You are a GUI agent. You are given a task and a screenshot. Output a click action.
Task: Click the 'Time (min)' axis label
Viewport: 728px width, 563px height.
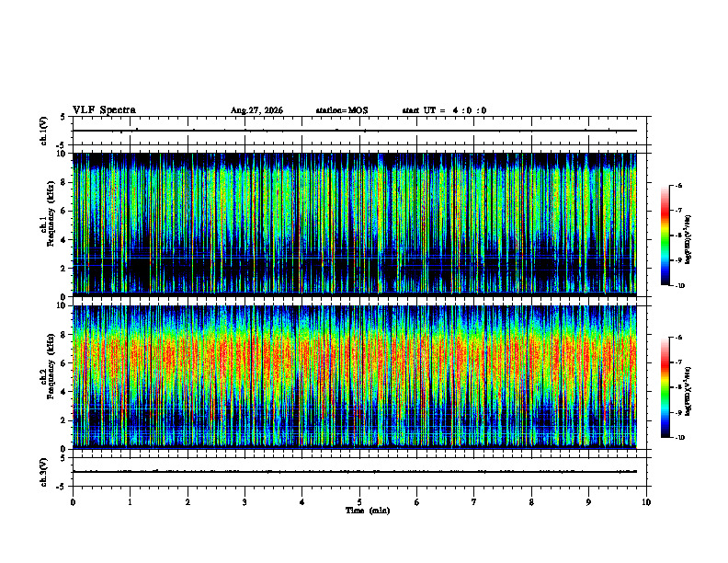pyautogui.click(x=368, y=511)
